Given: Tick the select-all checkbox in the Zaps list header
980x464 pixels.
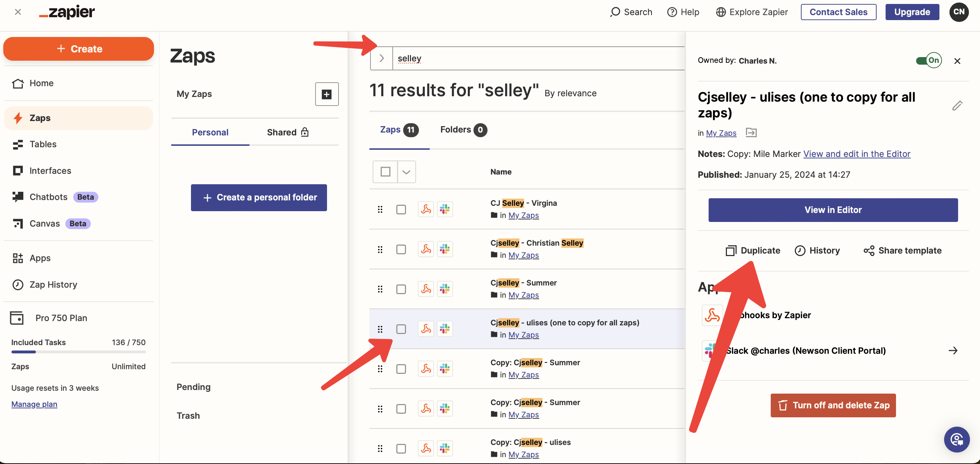Looking at the screenshot, I should point(385,172).
